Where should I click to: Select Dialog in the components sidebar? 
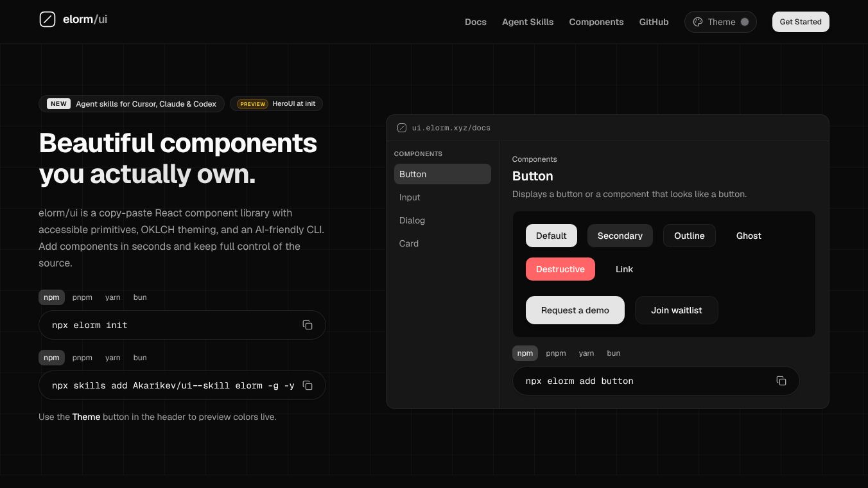pyautogui.click(x=442, y=220)
